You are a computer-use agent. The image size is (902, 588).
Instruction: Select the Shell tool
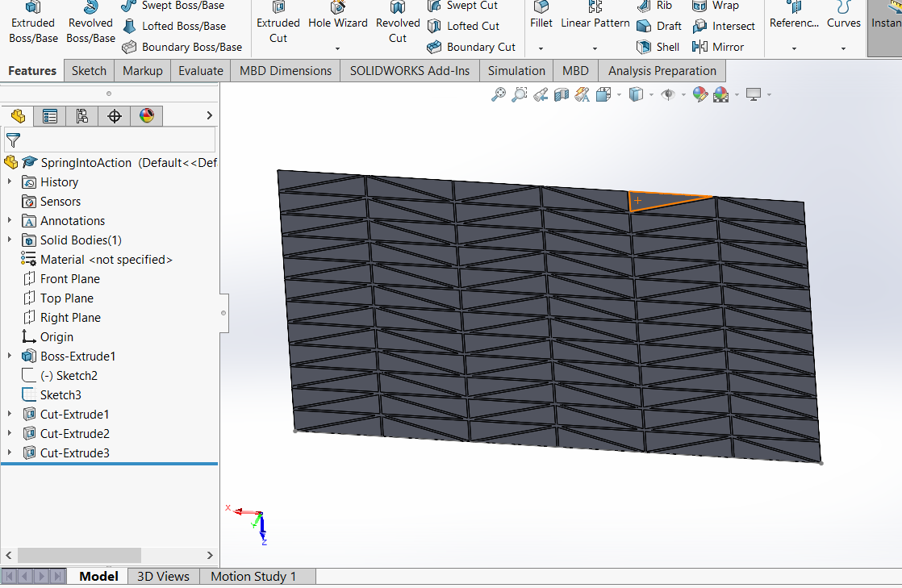[x=658, y=47]
